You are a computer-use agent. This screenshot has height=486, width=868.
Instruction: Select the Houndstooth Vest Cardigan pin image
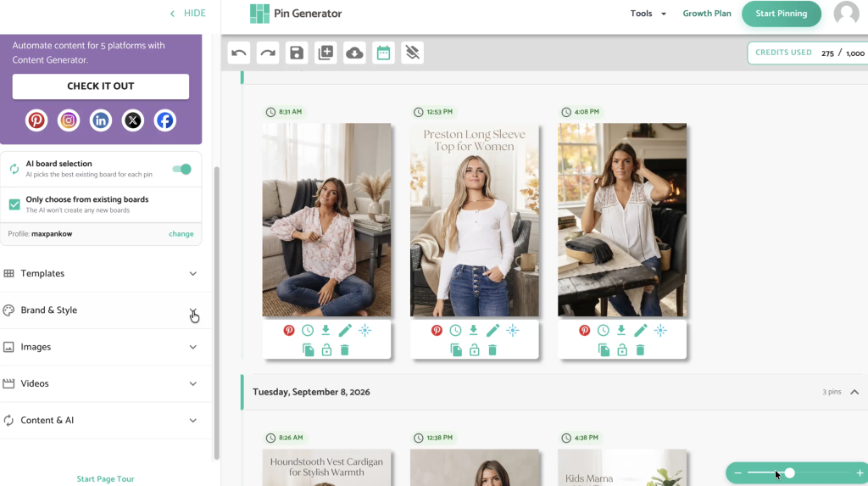coord(326,467)
